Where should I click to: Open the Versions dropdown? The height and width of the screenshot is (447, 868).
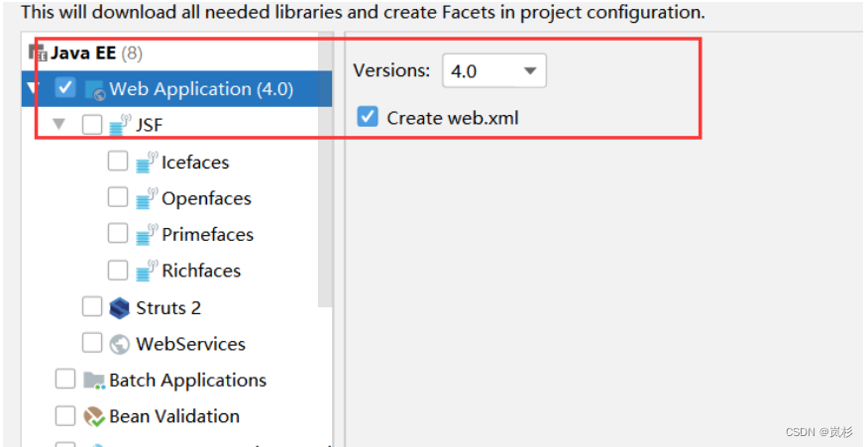click(493, 70)
